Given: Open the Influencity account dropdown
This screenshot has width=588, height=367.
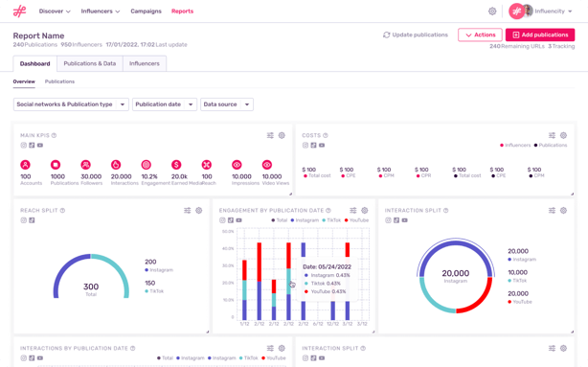Looking at the screenshot, I should 554,11.
